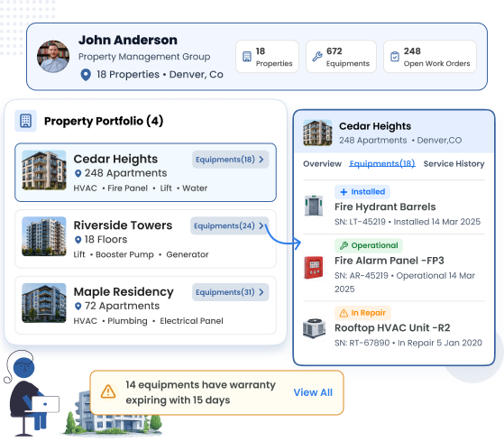Click the John Anderson name heading
The image size is (504, 441).
pos(128,41)
